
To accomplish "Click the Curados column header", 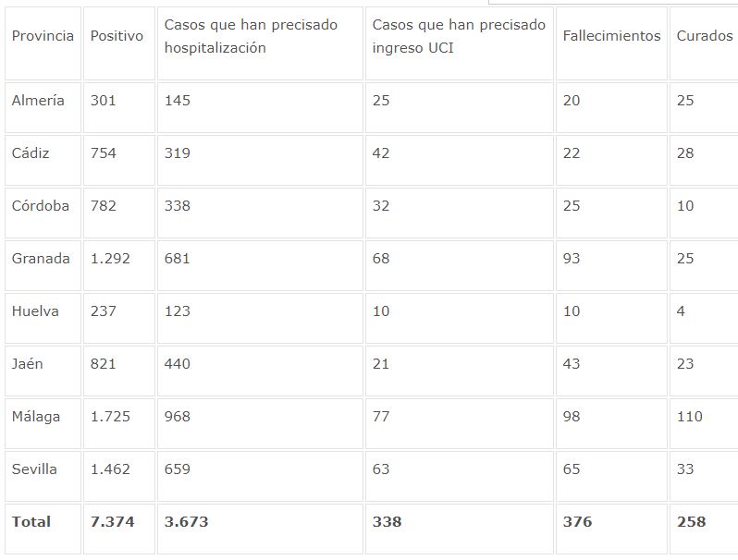I will tap(704, 36).
